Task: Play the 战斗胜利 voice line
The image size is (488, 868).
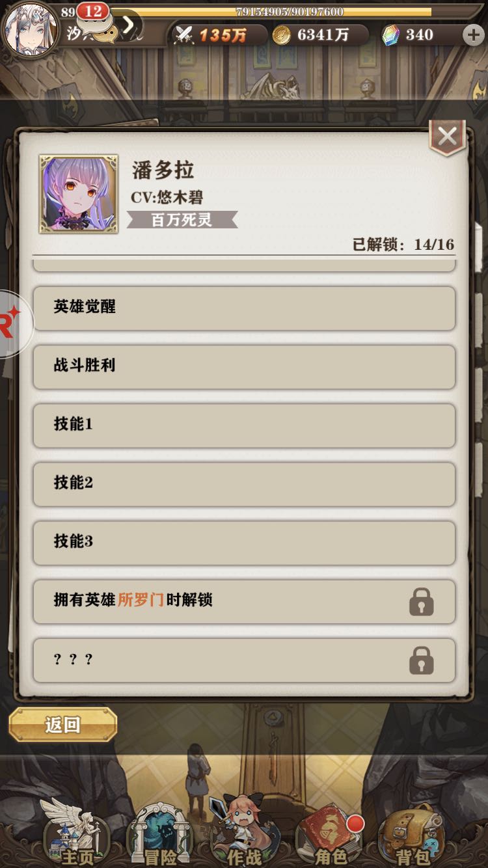Action: point(244,366)
